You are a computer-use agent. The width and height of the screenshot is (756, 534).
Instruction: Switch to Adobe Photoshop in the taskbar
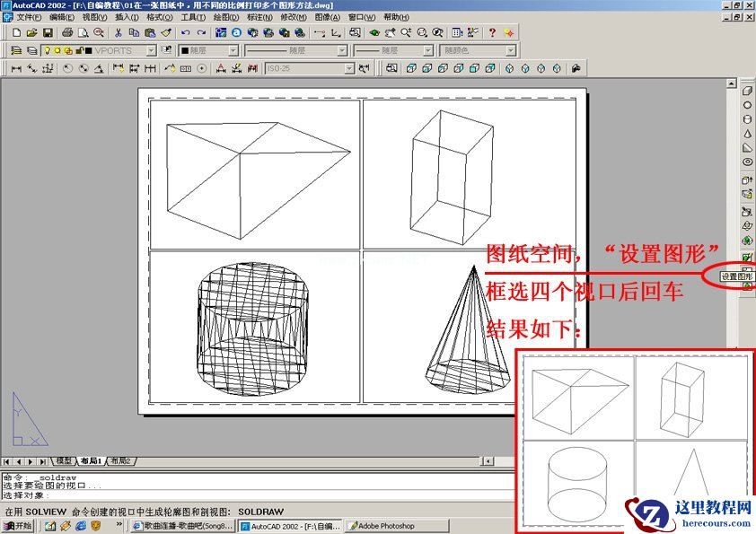pos(396,526)
